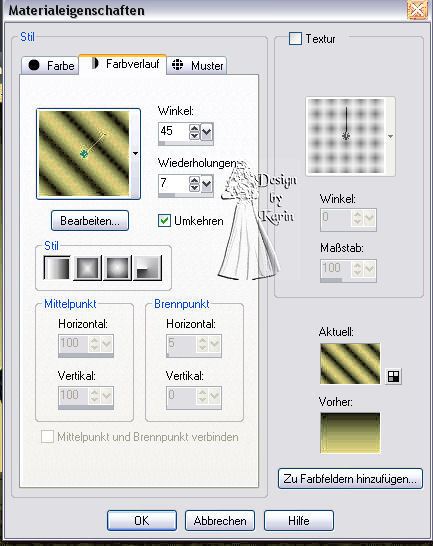Expand the Winkel 45 value dropdown
Viewport: 433px width, 546px height.
click(x=207, y=132)
